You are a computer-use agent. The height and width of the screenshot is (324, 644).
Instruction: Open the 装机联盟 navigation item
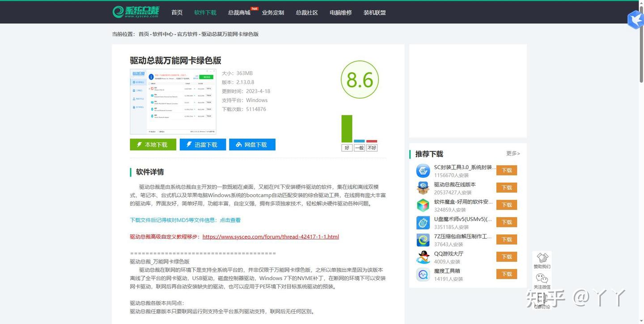coord(375,13)
